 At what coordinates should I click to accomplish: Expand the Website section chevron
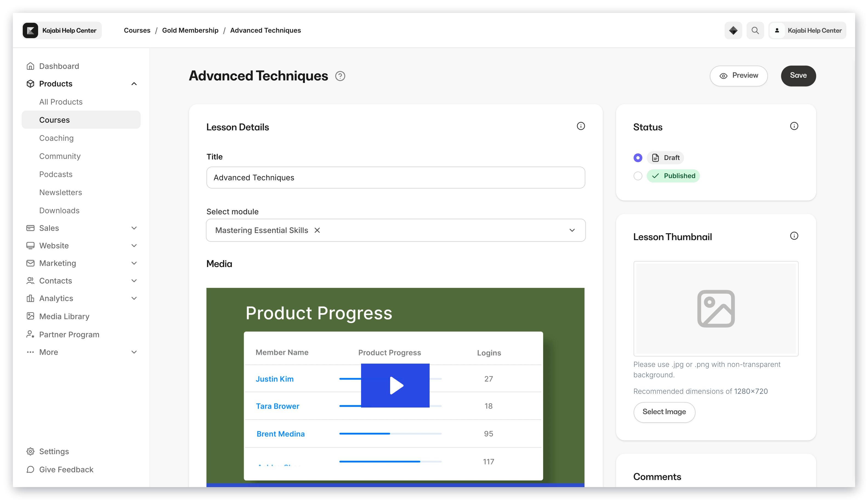134,246
